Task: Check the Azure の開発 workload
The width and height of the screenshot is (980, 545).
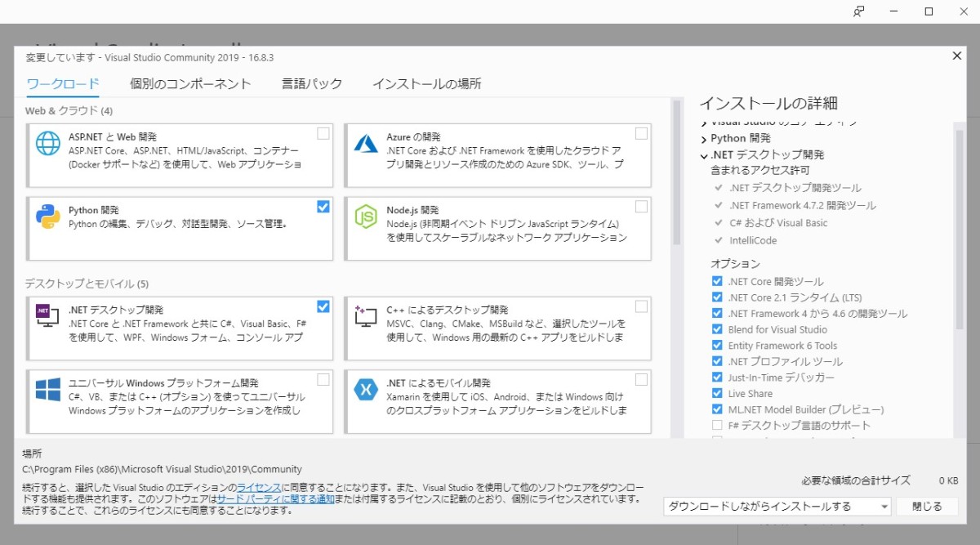Action: point(641,133)
